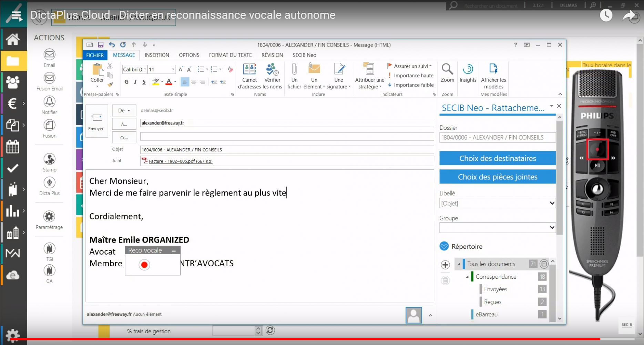The image size is (644, 345).
Task: Select Envoyées folder in tree
Action: click(x=495, y=289)
